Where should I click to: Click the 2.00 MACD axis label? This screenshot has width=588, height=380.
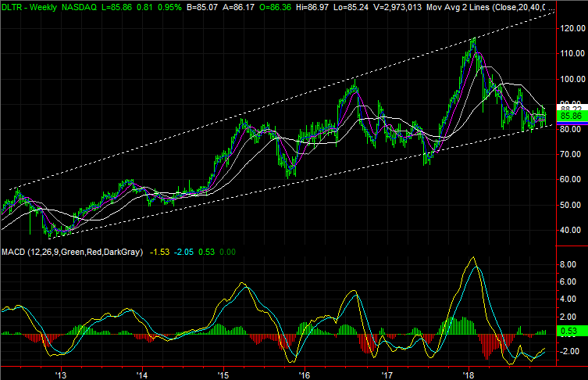point(568,317)
